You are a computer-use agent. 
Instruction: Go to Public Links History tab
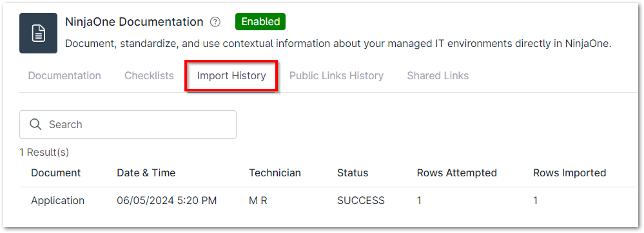[x=337, y=76]
